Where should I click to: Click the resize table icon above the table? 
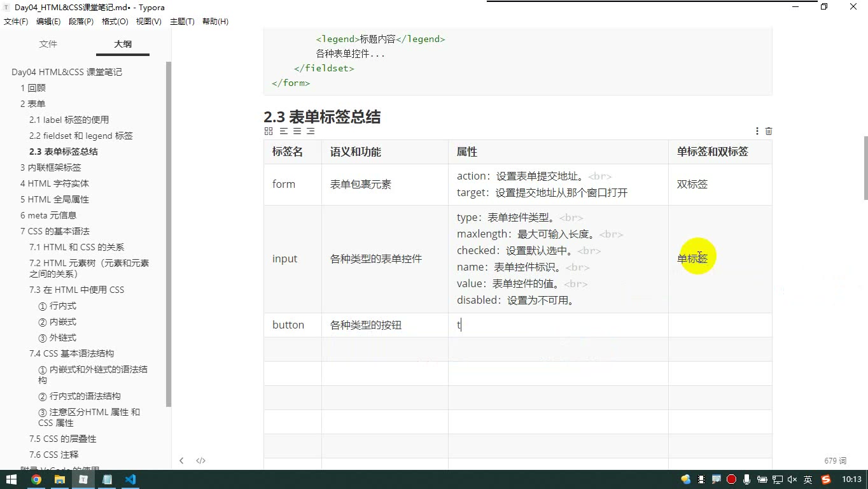pos(269,131)
